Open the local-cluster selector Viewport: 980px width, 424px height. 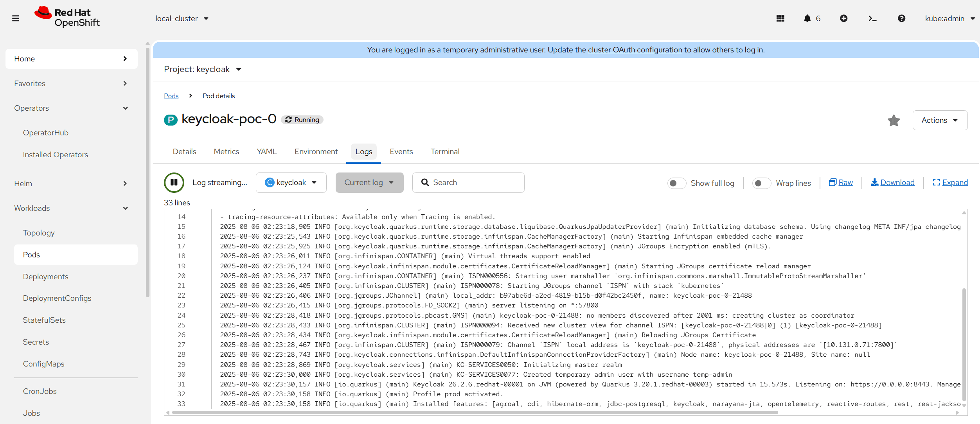click(x=182, y=18)
